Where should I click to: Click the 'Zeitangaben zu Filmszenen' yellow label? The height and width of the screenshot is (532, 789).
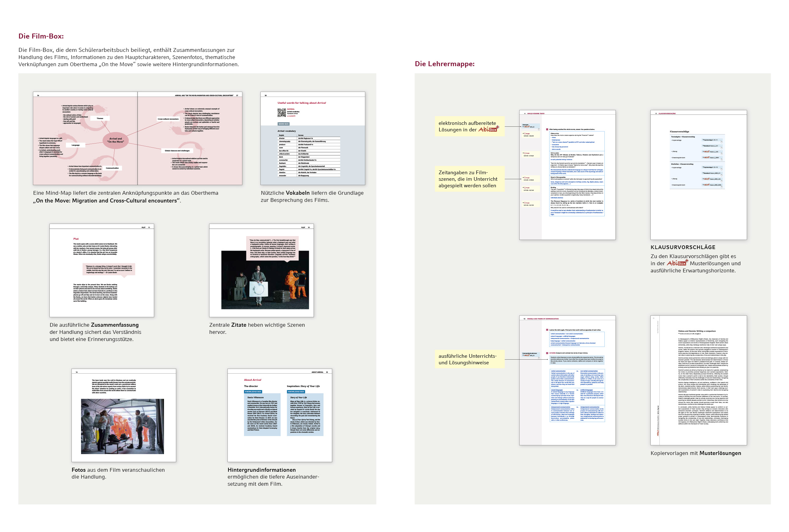click(469, 179)
